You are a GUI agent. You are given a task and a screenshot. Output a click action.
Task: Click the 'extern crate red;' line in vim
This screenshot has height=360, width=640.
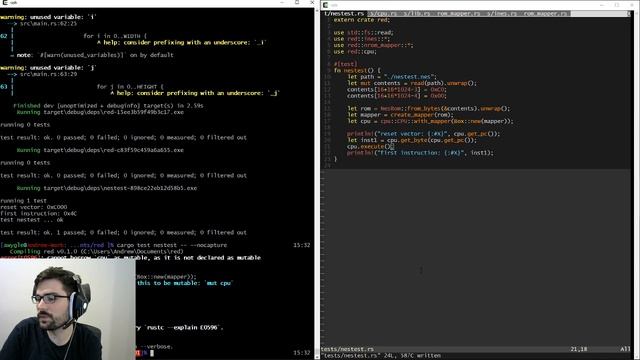pos(361,20)
